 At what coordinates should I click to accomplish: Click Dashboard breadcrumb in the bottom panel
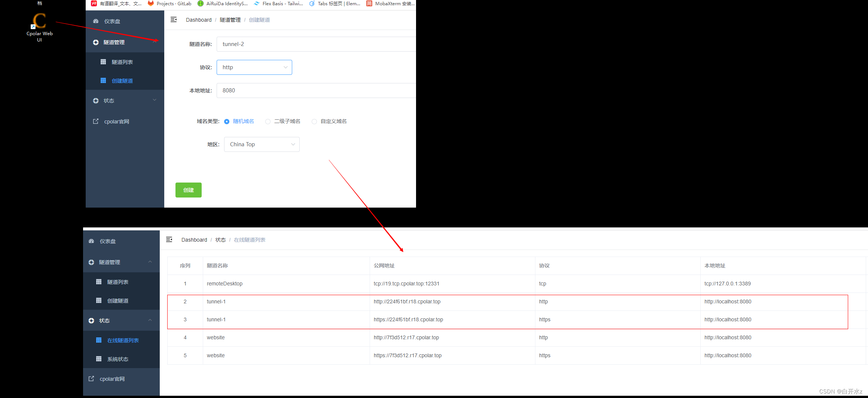(x=194, y=240)
